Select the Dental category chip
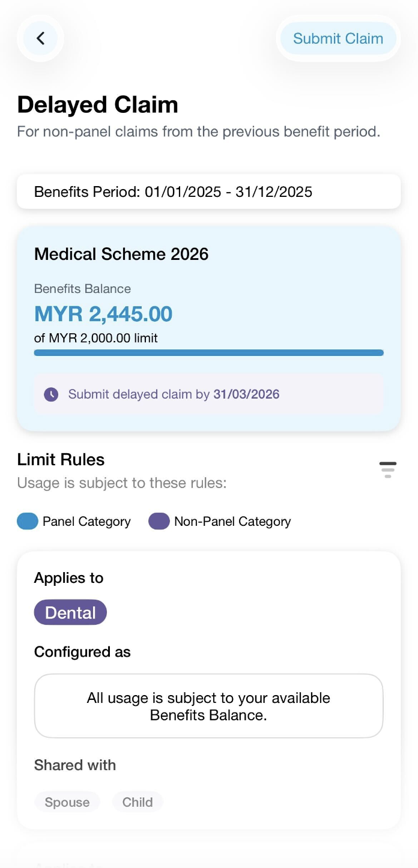This screenshot has width=418, height=868. 70,612
